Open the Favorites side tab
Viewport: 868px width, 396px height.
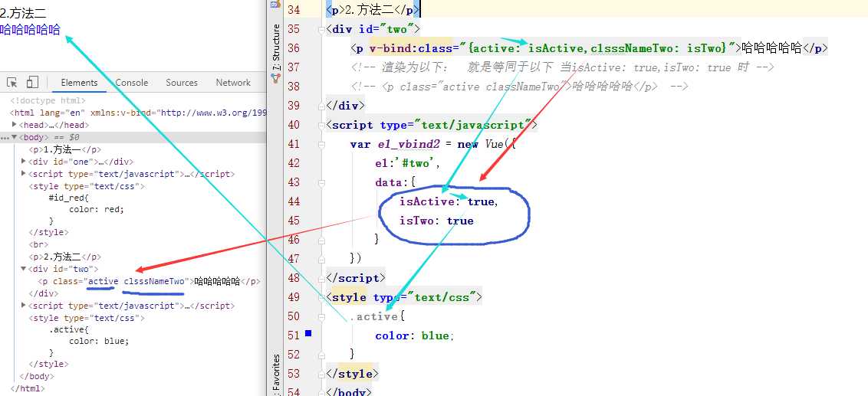tap(276, 375)
